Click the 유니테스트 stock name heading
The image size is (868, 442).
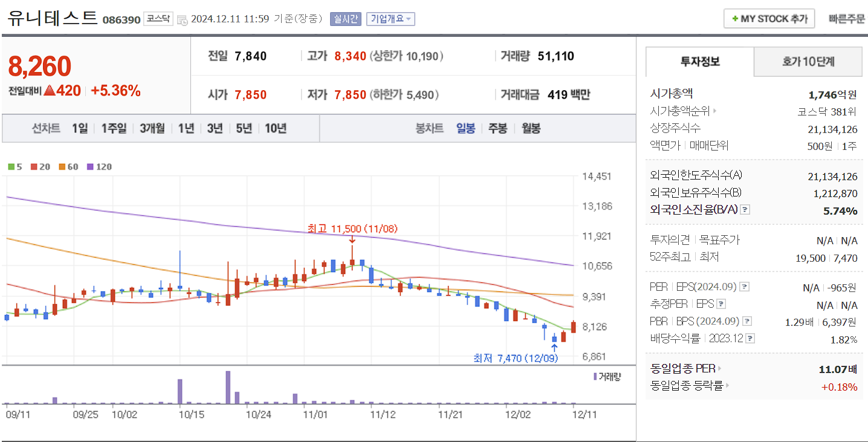tap(53, 18)
